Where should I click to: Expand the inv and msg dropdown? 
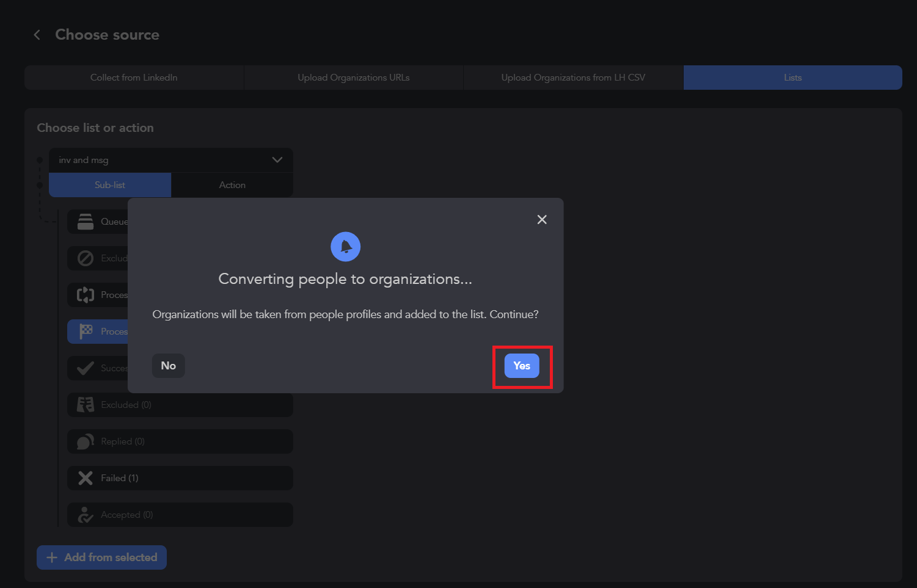click(171, 160)
